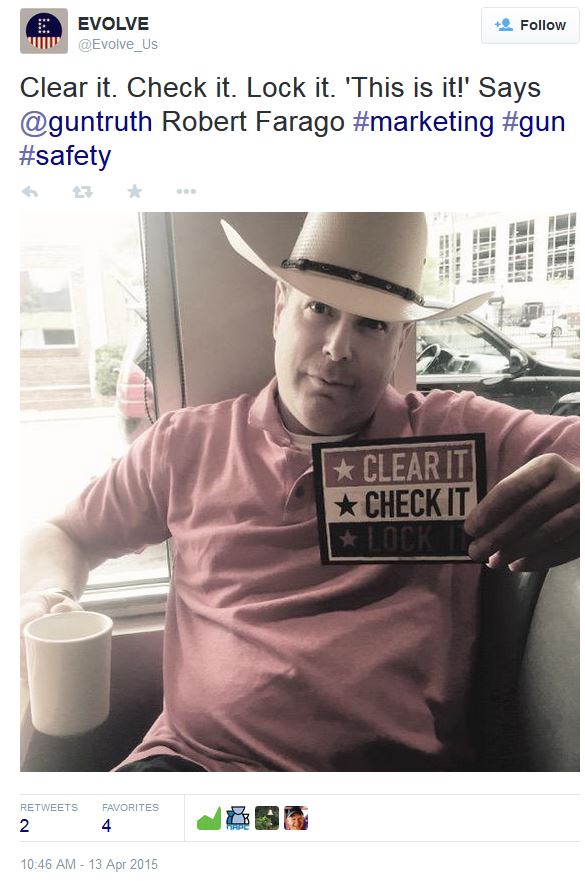This screenshot has width=585, height=881.
Task: Open the @guntruth mention
Action: tap(86, 122)
